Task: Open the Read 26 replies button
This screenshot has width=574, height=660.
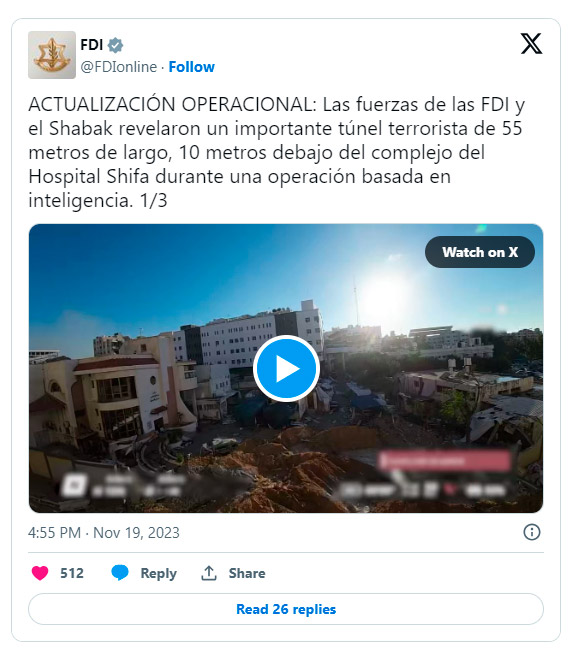Action: coord(286,609)
